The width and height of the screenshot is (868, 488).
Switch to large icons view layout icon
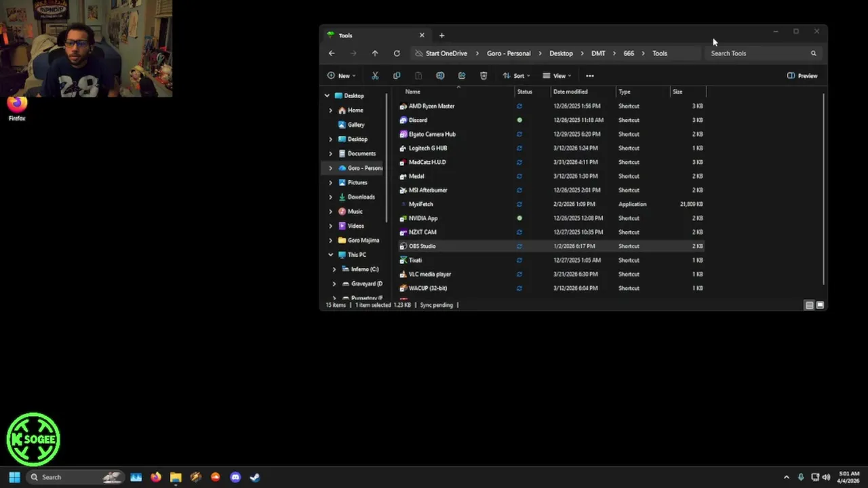pyautogui.click(x=820, y=305)
